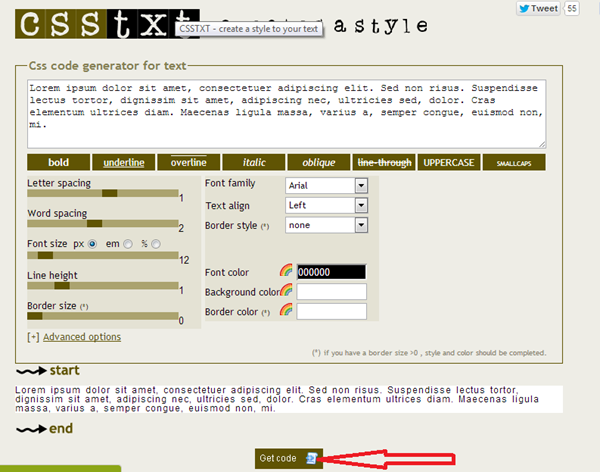Click the font size value 12

click(184, 260)
